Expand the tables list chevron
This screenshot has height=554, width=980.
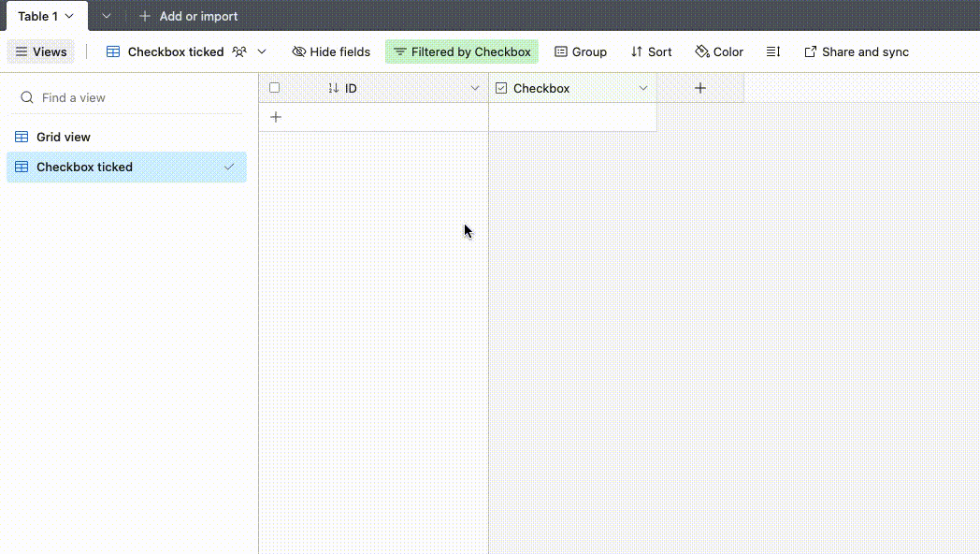pyautogui.click(x=107, y=16)
